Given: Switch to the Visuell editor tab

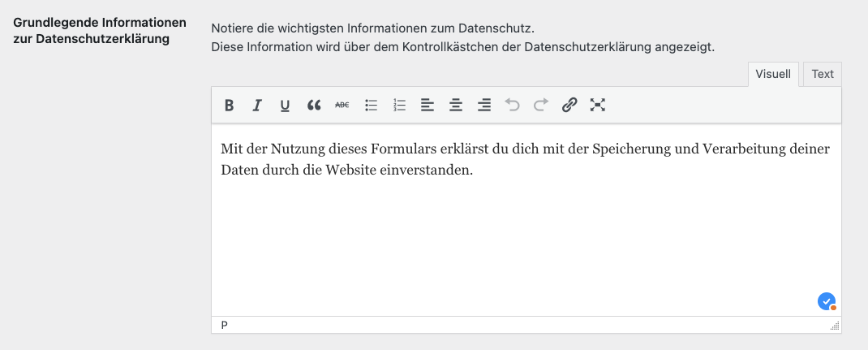Looking at the screenshot, I should coord(773,74).
